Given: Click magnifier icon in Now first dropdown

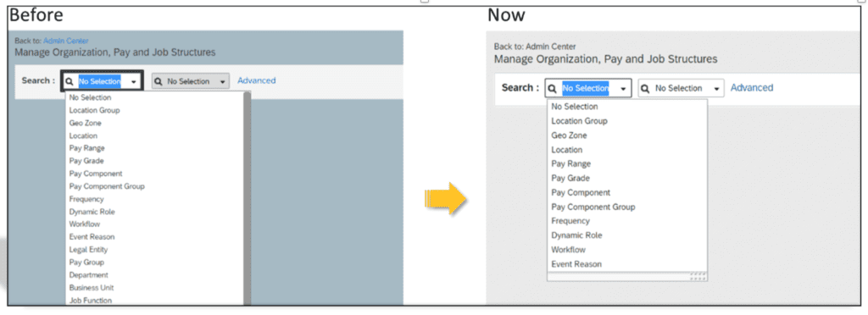Looking at the screenshot, I should coord(553,88).
